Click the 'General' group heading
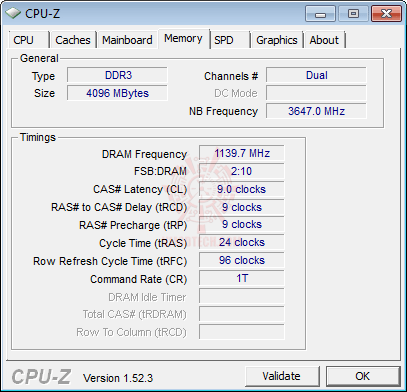This screenshot has width=407, height=392. 39,58
